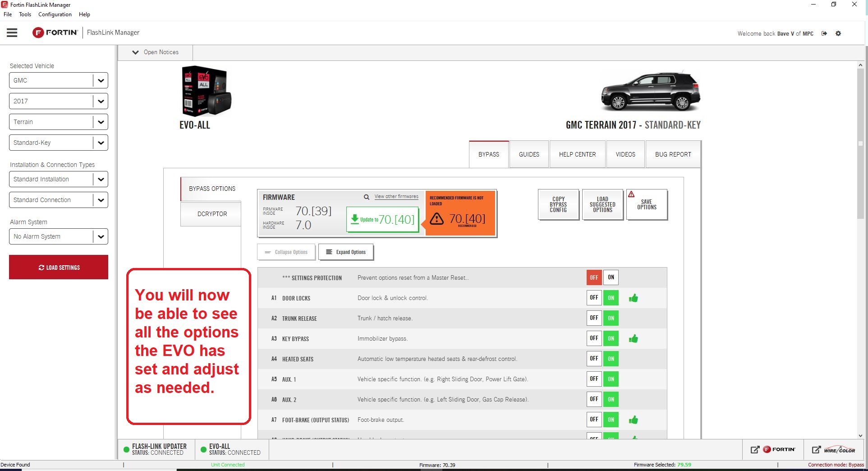Click the EVO-ALL product box image
Image resolution: width=868 pixels, height=471 pixels.
(206, 92)
